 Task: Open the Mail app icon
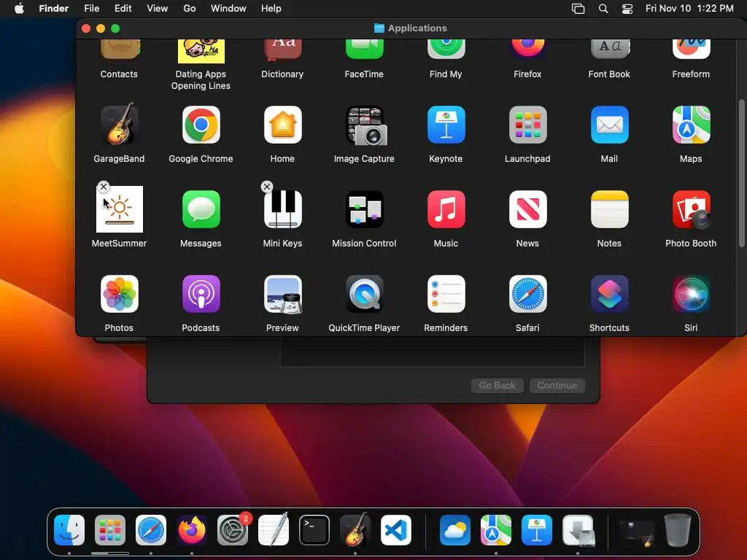click(609, 125)
